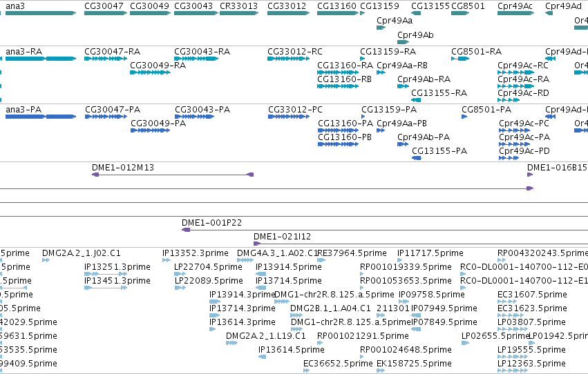
Task: Select the CG30049-RA transcript
Action: pos(150,72)
